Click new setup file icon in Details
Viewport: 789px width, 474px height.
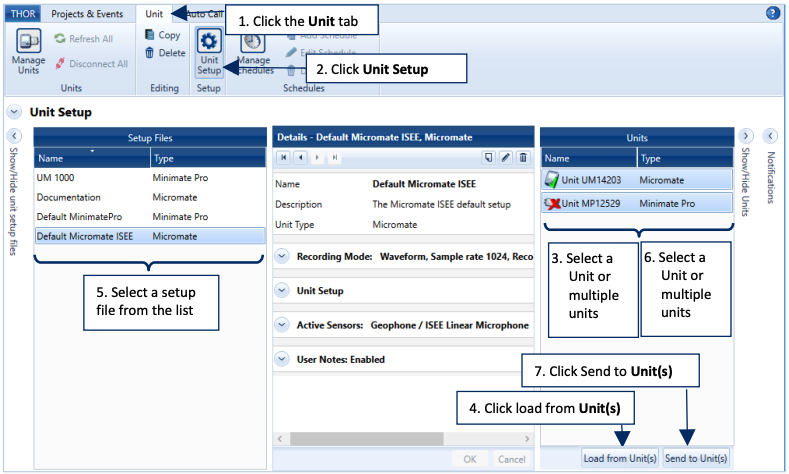[x=488, y=157]
